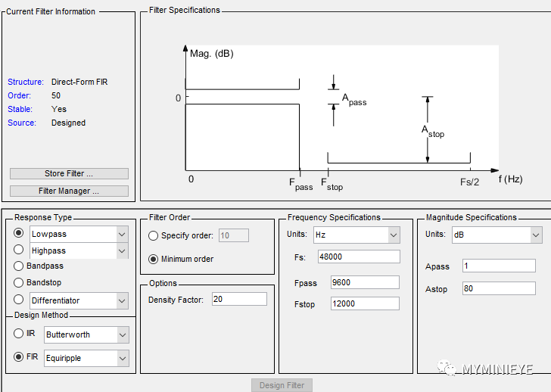Open the Butterworth IIR method dropdown
This screenshot has width=551, height=392.
122,334
